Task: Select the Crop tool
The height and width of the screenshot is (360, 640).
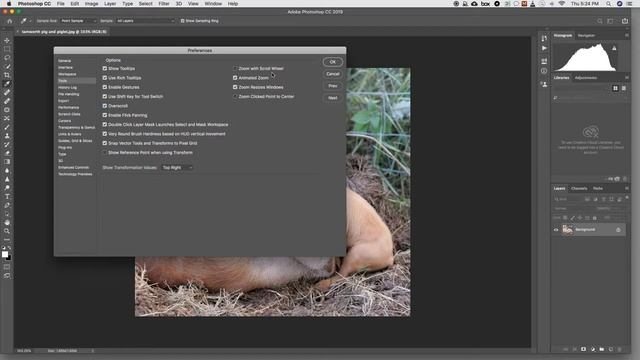Action: coord(7,75)
